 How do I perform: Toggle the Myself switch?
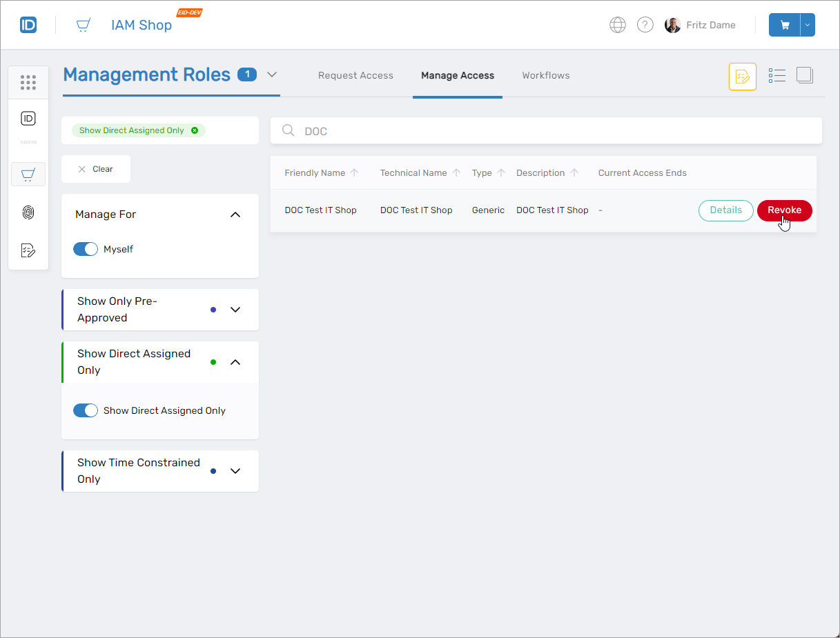tap(86, 249)
